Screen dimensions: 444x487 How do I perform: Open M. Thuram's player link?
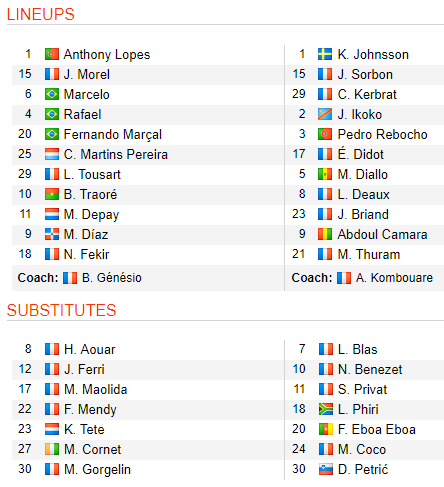369,254
